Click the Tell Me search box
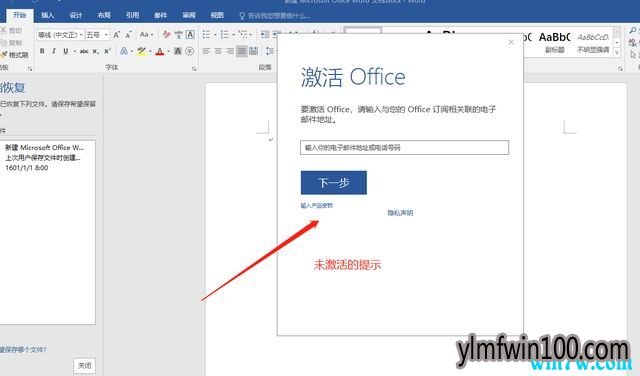 (x=275, y=16)
